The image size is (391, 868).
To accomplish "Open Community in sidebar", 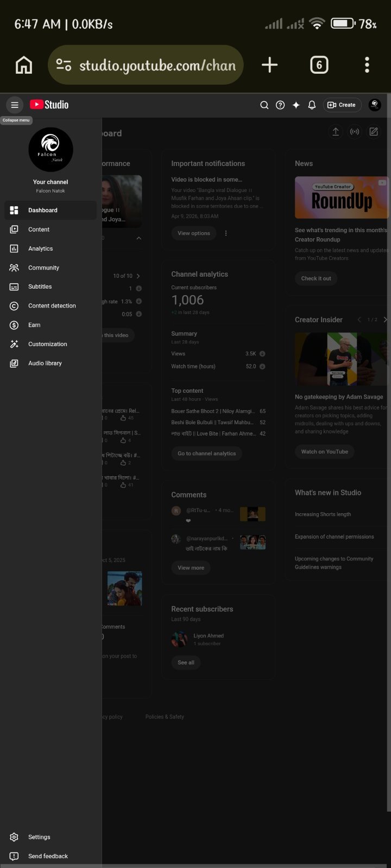I will click(x=51, y=267).
